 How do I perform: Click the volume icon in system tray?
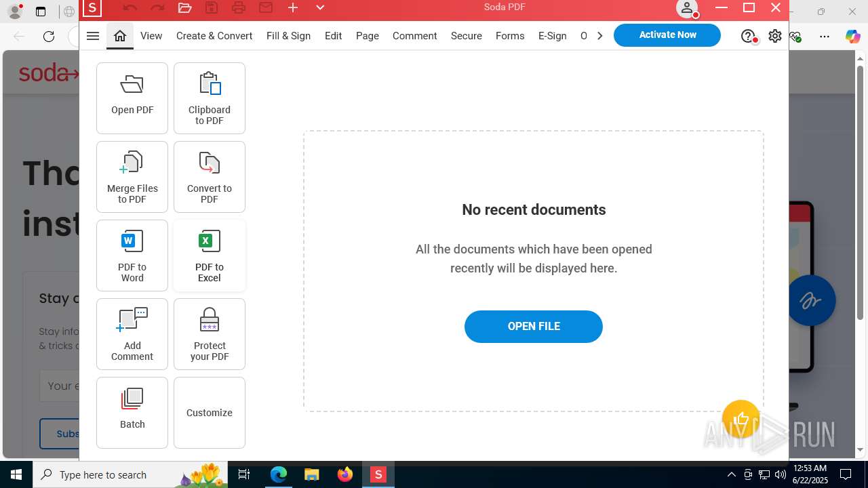(x=781, y=474)
